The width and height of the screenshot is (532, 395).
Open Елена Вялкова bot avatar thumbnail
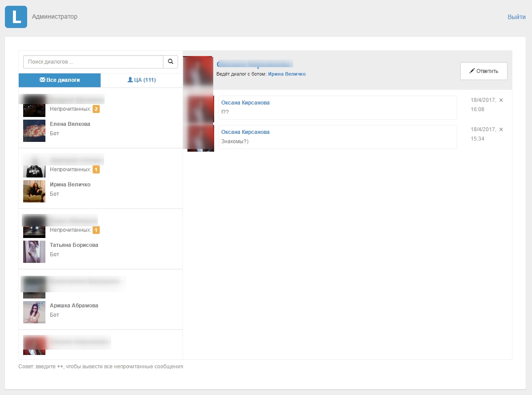pos(34,130)
